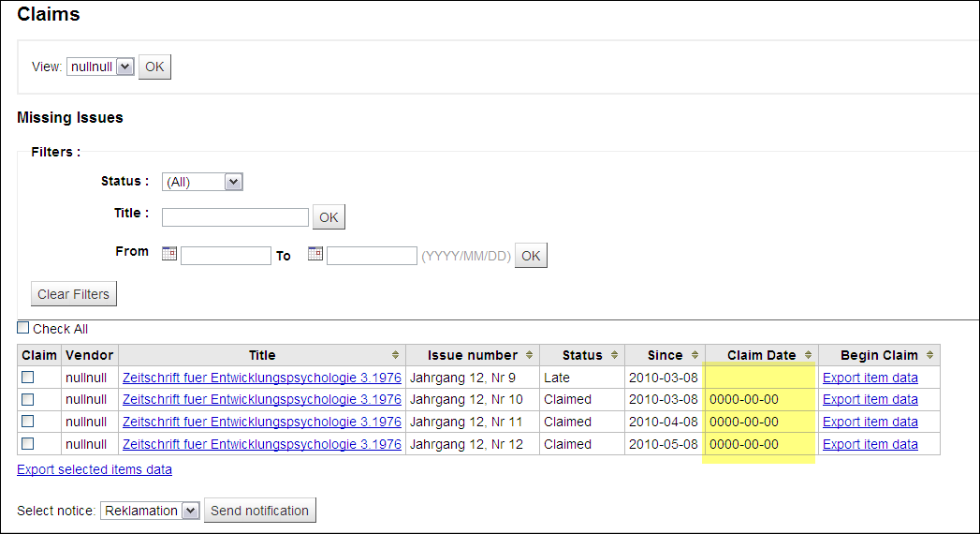Expand the Status filter dropdown
The width and height of the screenshot is (980, 534).
[x=202, y=182]
